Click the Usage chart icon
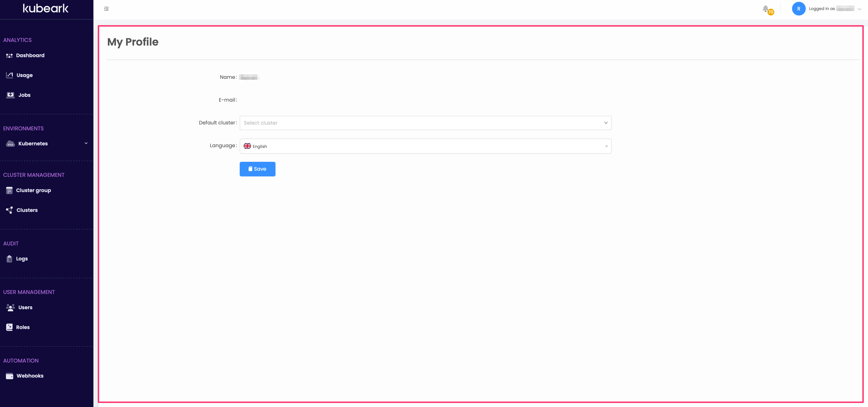Viewport: 868px width, 407px height. [9, 75]
